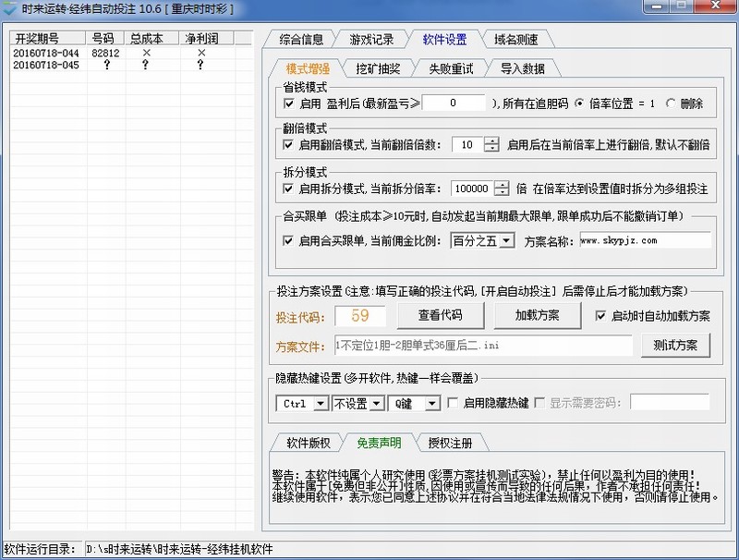Open the 游戏记录 tab

pos(370,39)
